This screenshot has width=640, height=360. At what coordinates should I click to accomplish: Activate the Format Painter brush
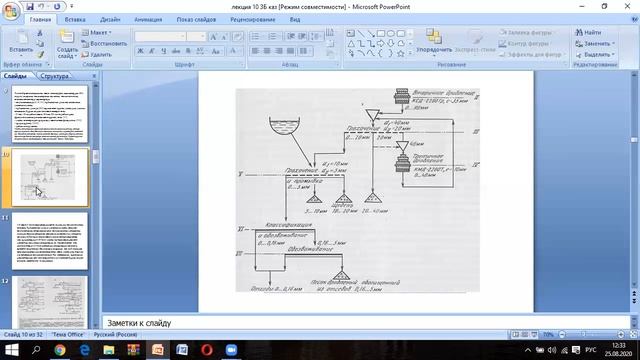pos(40,54)
